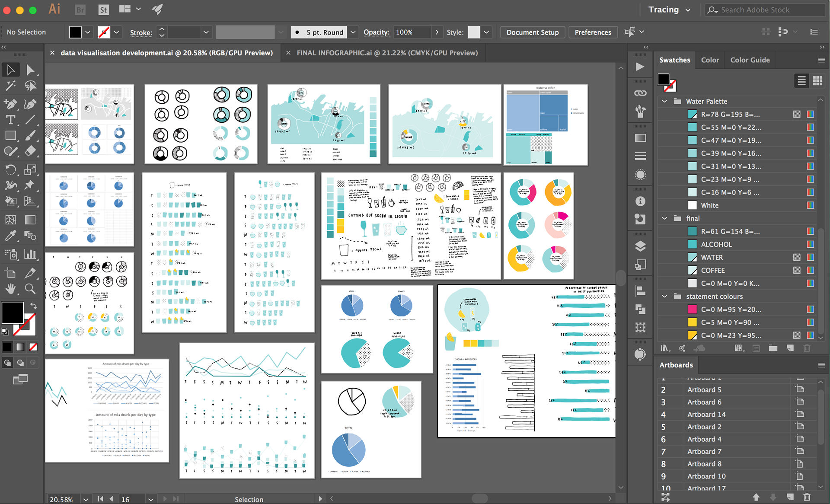Move artboard up in the list
The image size is (830, 504).
click(756, 497)
